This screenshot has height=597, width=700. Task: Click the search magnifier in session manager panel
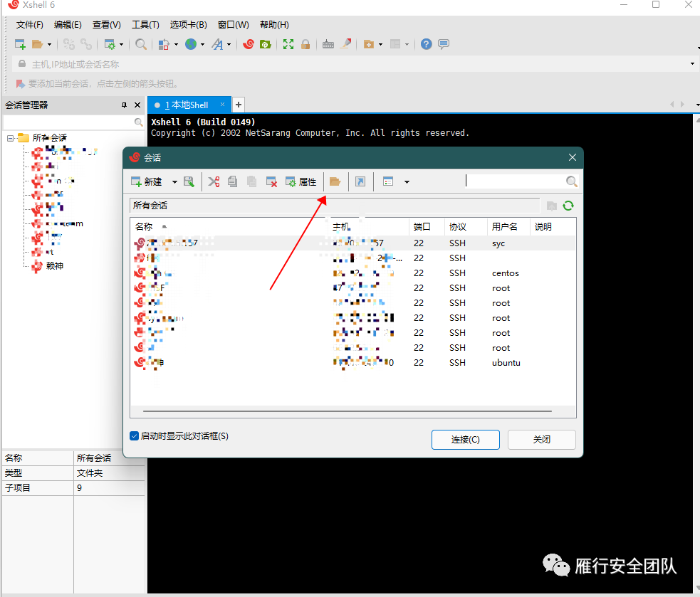coord(138,122)
